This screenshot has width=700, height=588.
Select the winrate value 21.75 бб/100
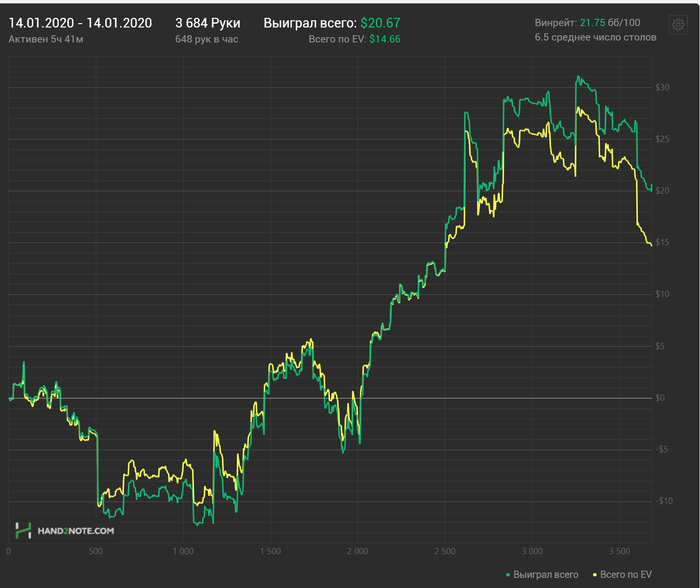(x=610, y=23)
